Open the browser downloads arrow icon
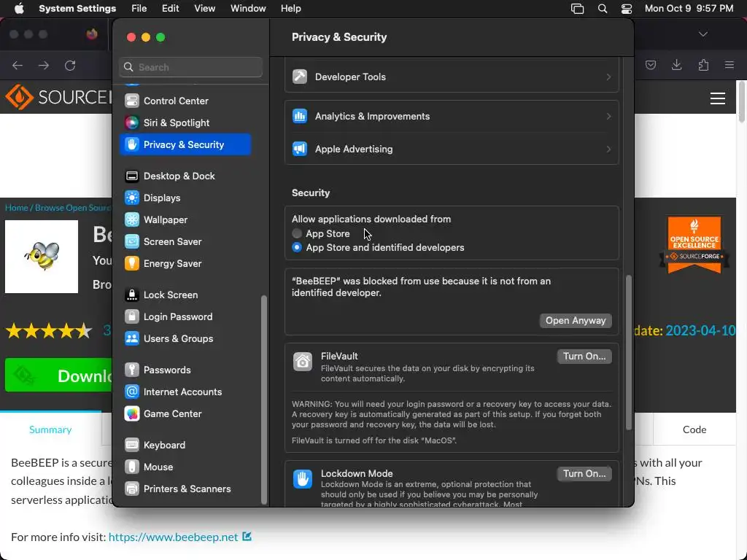747x560 pixels. tap(676, 65)
